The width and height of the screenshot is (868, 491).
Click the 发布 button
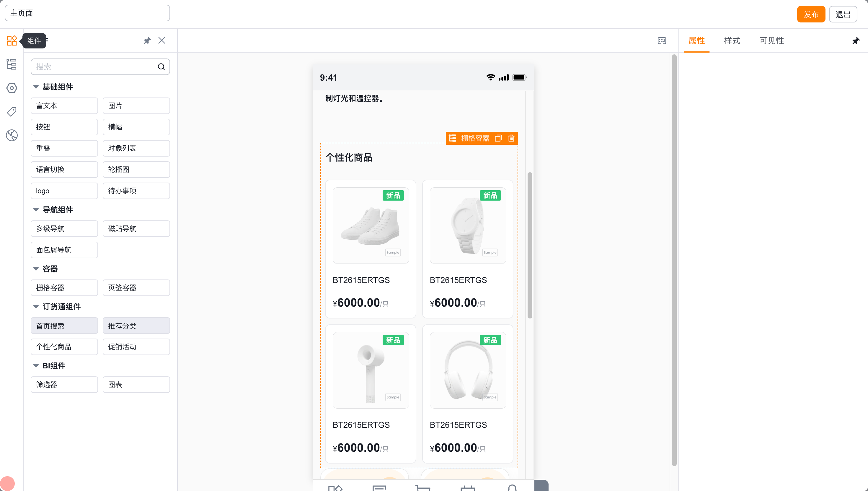click(811, 14)
